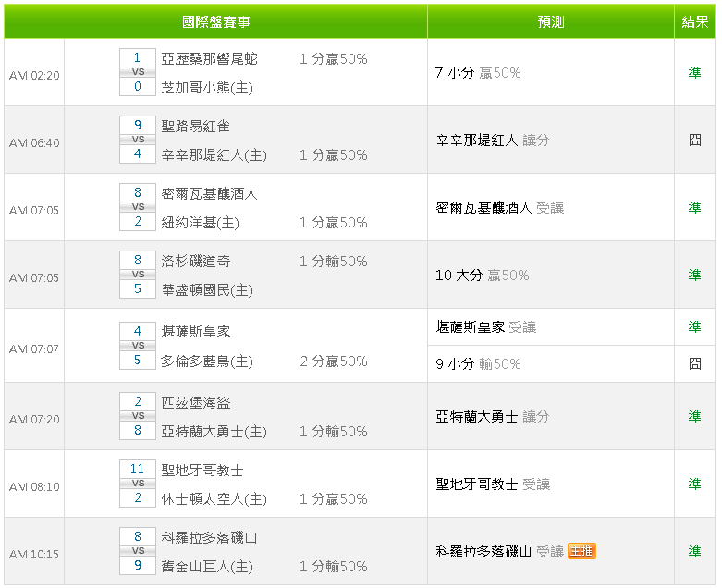The height and width of the screenshot is (588, 722).
Task: Click the 國際盤賽事 column header
Action: (x=216, y=21)
